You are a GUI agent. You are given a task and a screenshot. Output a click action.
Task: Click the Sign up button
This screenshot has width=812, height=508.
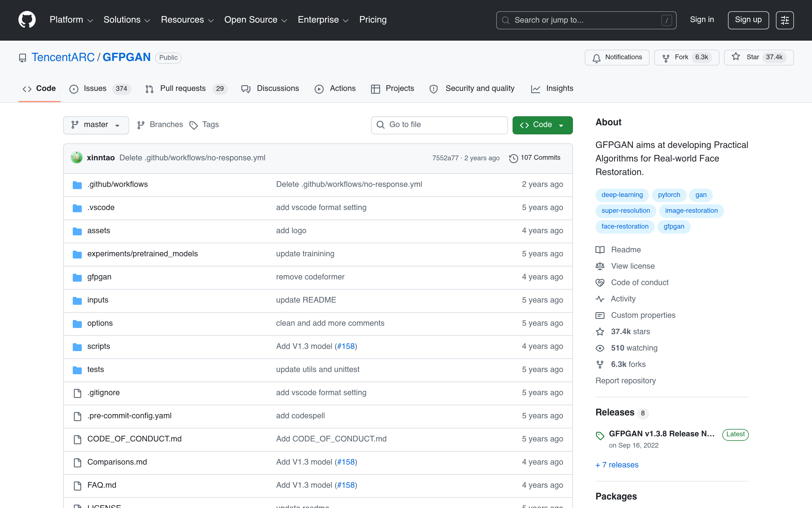pos(748,20)
